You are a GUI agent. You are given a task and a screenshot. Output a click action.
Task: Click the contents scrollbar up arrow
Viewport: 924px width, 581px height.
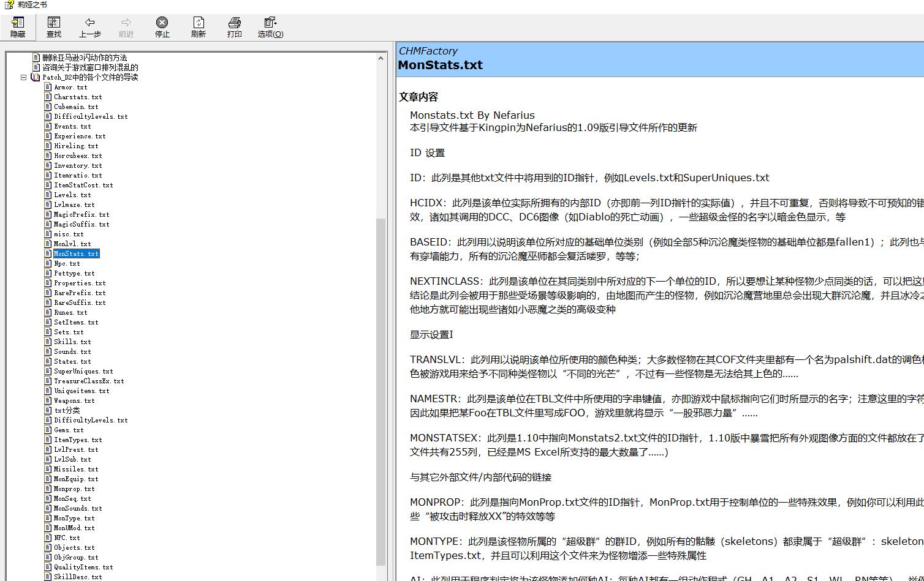click(x=381, y=58)
